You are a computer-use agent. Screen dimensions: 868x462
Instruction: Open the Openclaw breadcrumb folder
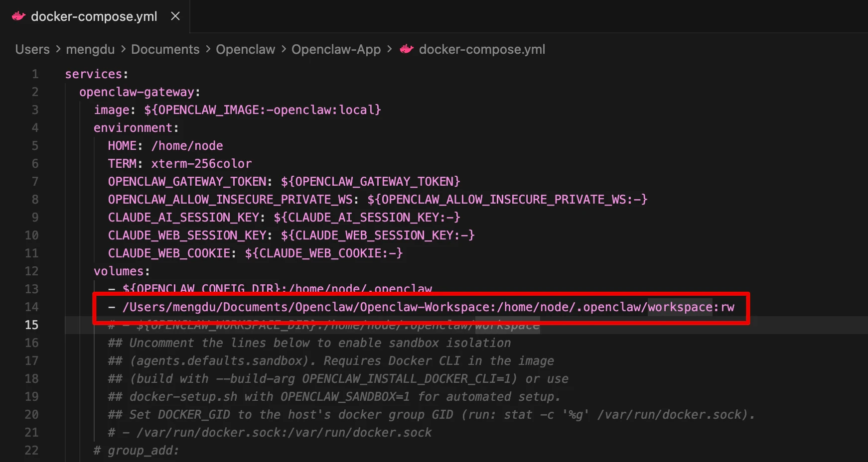pos(245,49)
